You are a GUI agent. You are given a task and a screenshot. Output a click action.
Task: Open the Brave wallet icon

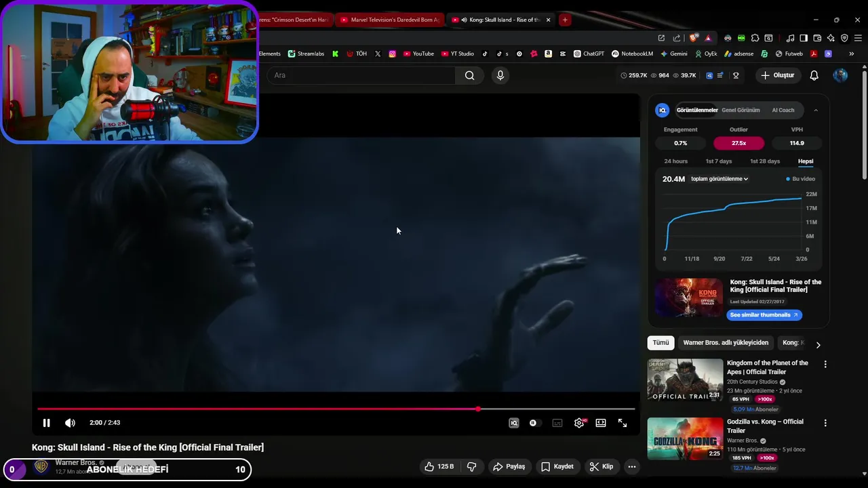coord(817,38)
